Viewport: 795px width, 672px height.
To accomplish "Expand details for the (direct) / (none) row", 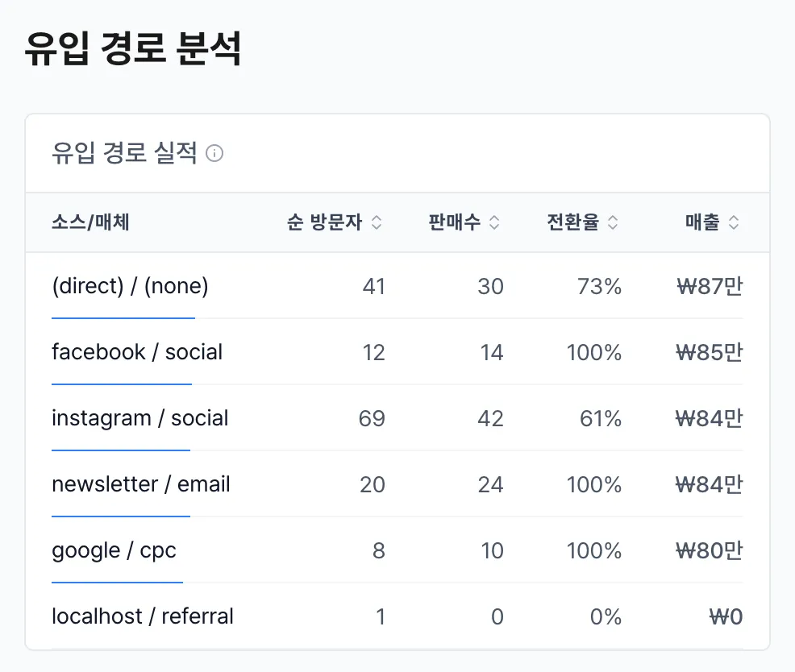I will point(123,286).
